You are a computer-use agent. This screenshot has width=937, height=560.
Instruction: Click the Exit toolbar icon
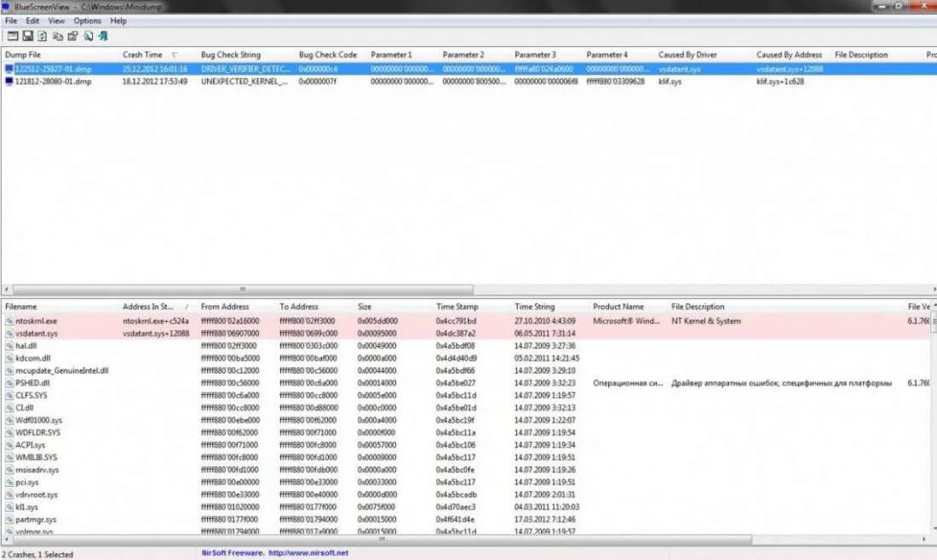[x=103, y=37]
